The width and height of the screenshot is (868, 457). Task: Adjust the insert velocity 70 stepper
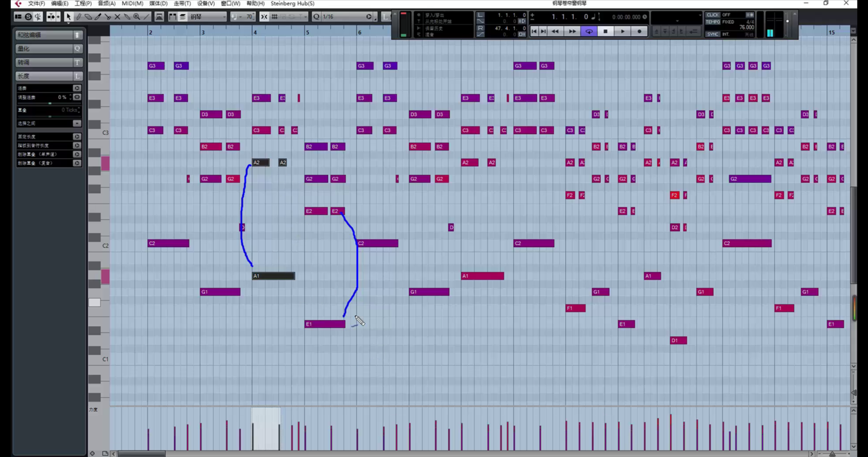(253, 17)
